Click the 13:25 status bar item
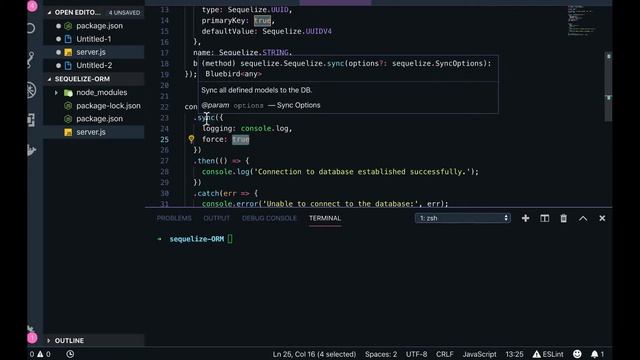Image resolution: width=640 pixels, height=360 pixels. point(514,354)
